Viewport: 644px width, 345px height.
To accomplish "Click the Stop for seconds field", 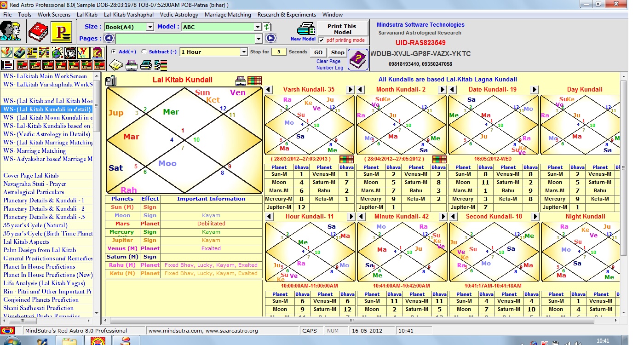I will pyautogui.click(x=278, y=52).
